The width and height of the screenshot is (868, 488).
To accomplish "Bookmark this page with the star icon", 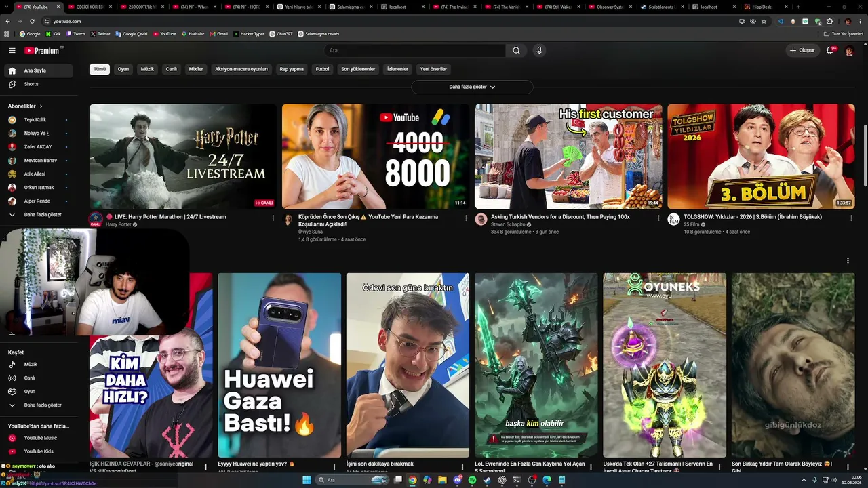I will coord(764,21).
